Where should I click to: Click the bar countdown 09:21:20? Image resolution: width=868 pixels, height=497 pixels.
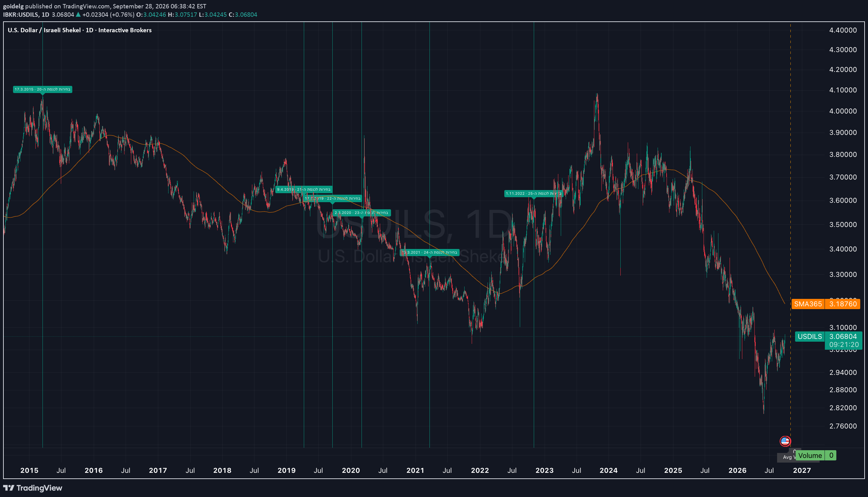(843, 345)
